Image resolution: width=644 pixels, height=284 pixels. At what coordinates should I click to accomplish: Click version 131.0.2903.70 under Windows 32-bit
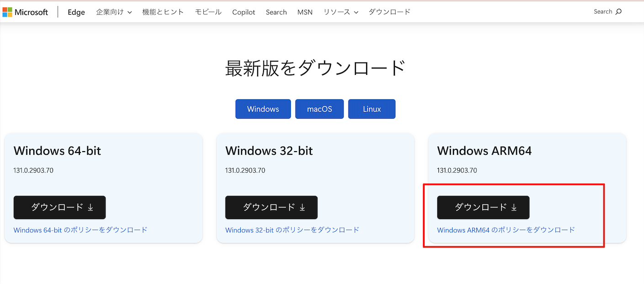click(245, 171)
